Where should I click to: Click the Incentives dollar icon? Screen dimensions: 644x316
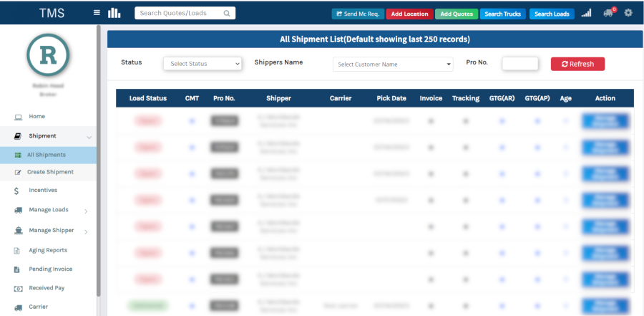(17, 191)
